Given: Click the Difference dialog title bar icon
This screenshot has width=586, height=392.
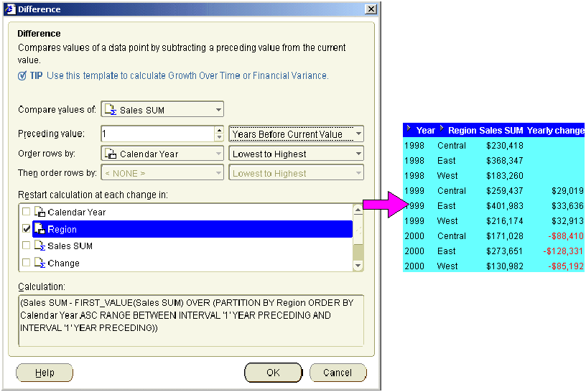Looking at the screenshot, I should pos(9,9).
